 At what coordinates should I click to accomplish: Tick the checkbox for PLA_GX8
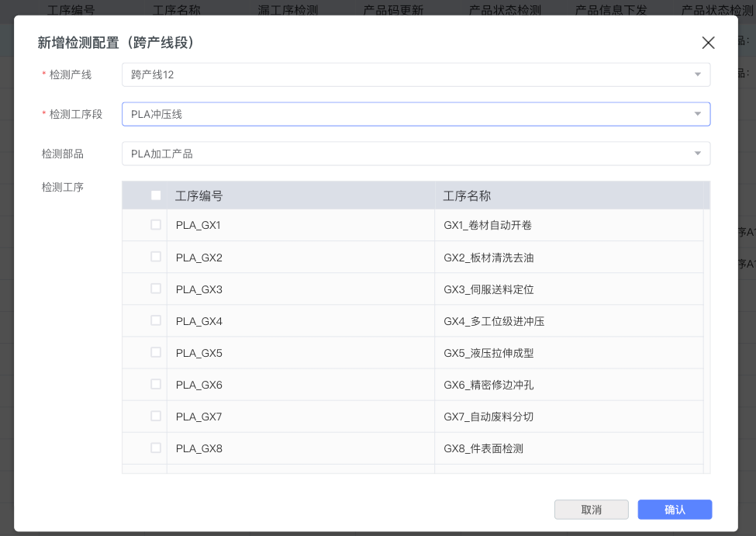156,448
